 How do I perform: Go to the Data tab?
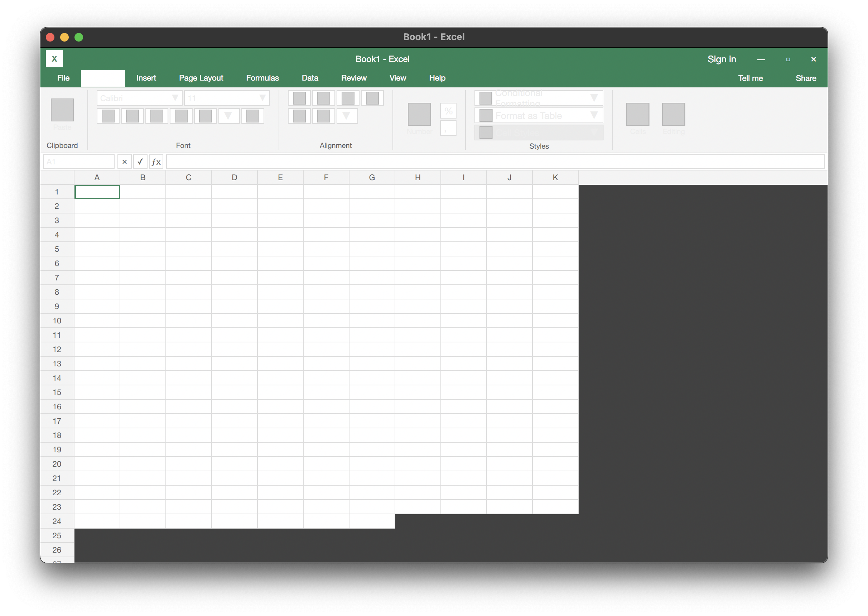(310, 78)
